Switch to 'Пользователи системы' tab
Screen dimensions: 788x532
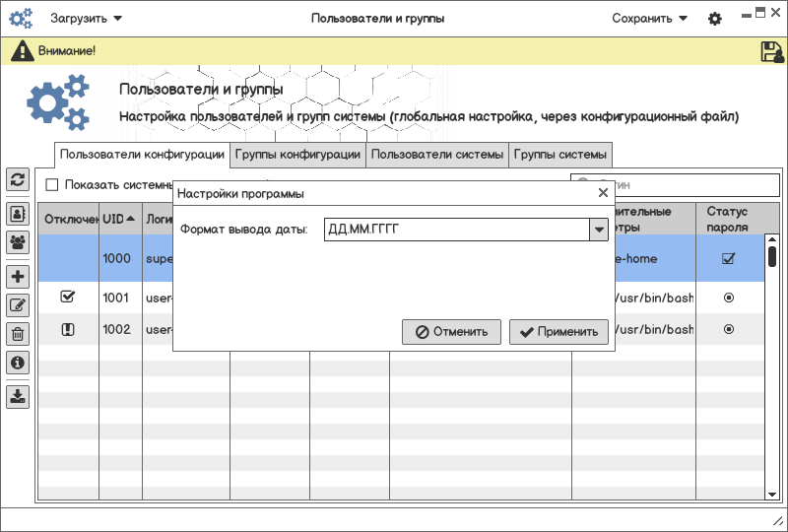click(437, 155)
